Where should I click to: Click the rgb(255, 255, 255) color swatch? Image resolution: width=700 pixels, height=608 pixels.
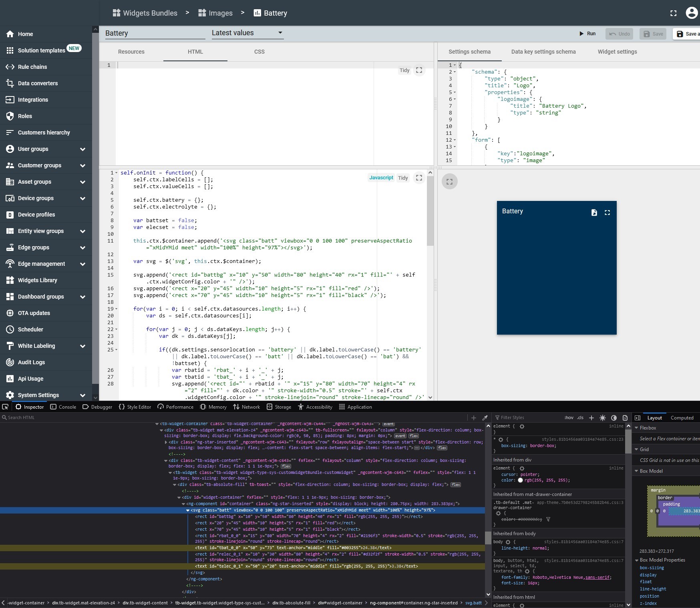click(x=521, y=480)
